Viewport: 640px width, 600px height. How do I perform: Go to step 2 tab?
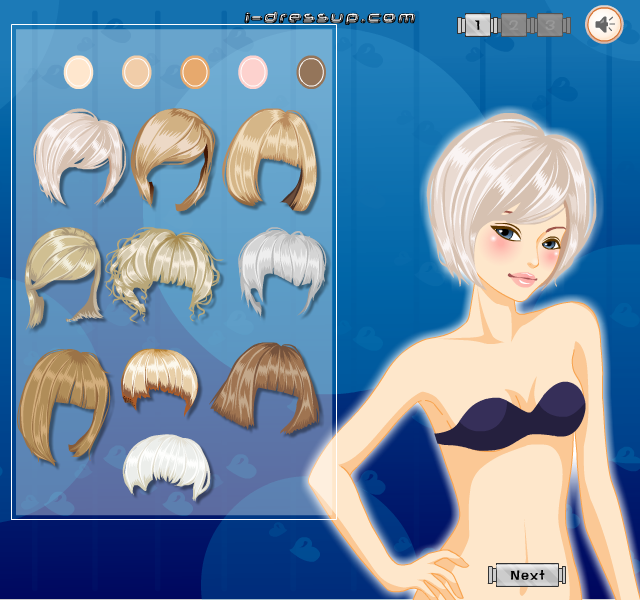click(x=513, y=25)
